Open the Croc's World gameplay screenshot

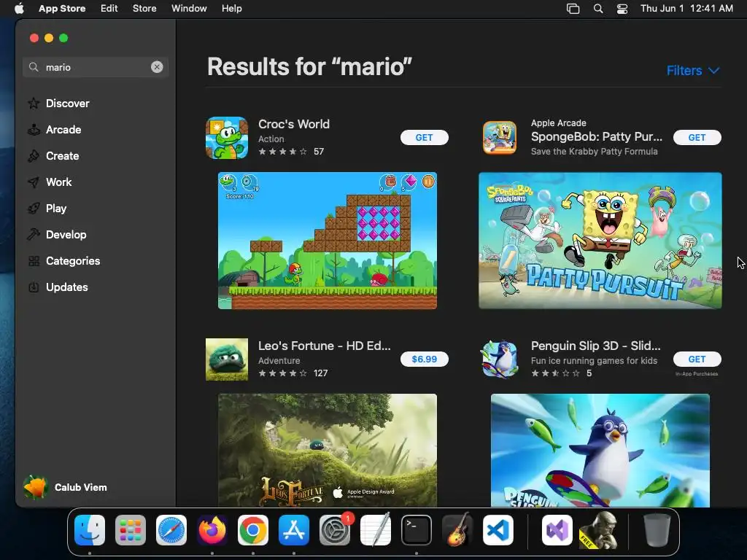328,241
